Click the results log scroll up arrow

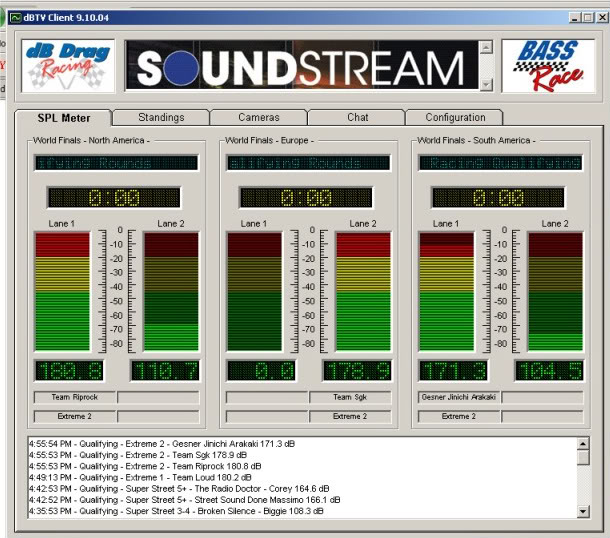(x=583, y=443)
